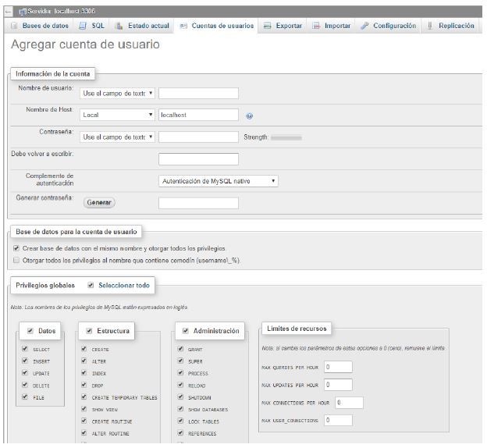Viewport: 487px width, 448px height.
Task: Go to the Importar tab
Action: [332, 26]
